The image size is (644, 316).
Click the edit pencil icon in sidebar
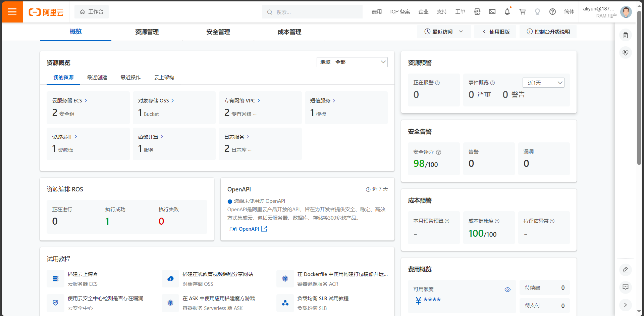pos(625,270)
